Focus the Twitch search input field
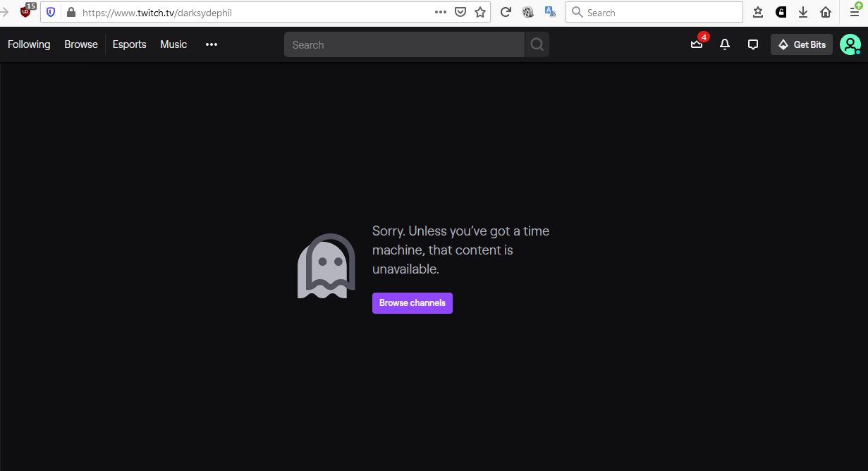The image size is (868, 471). click(405, 44)
